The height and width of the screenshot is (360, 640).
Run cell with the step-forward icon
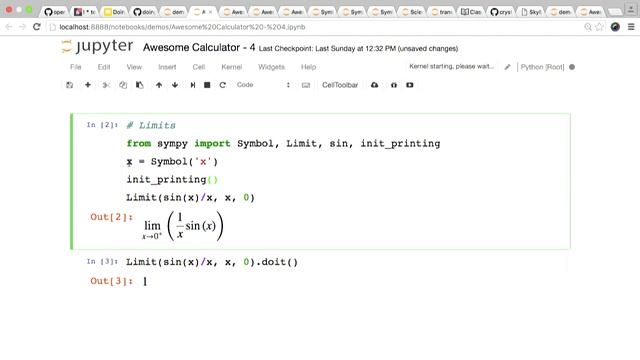(x=193, y=85)
